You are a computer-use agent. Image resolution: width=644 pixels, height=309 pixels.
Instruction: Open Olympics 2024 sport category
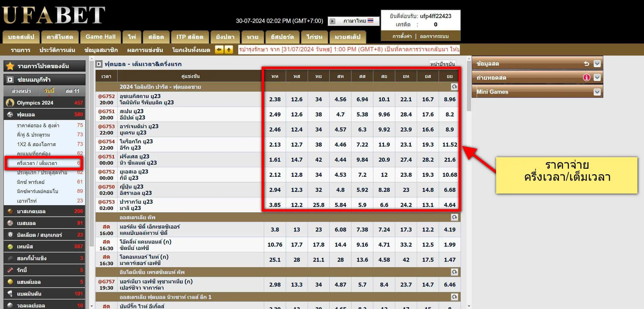pos(45,103)
